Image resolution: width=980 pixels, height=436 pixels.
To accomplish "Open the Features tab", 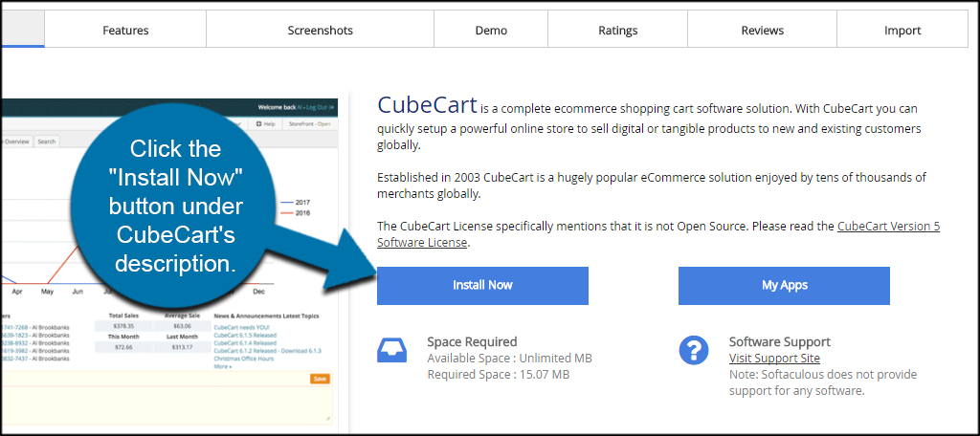I will 125,30.
